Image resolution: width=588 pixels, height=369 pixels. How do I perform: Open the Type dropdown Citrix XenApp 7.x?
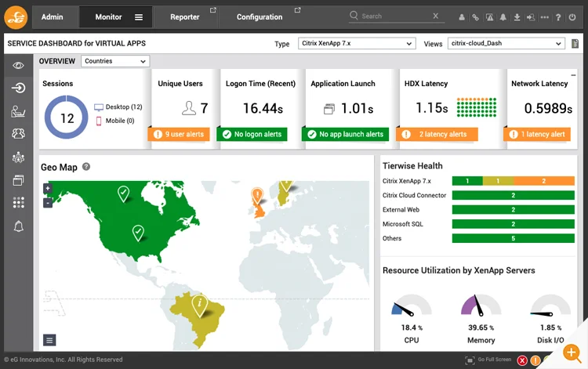(357, 43)
